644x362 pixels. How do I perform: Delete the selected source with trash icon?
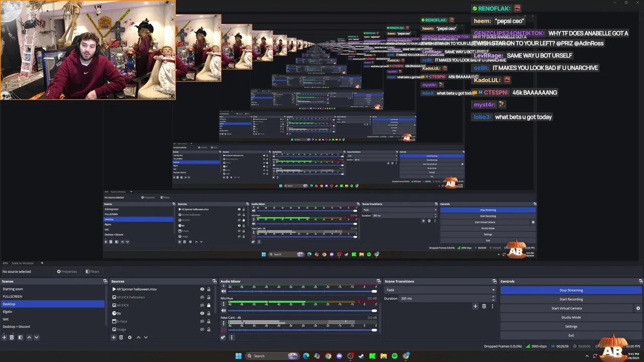(121, 337)
